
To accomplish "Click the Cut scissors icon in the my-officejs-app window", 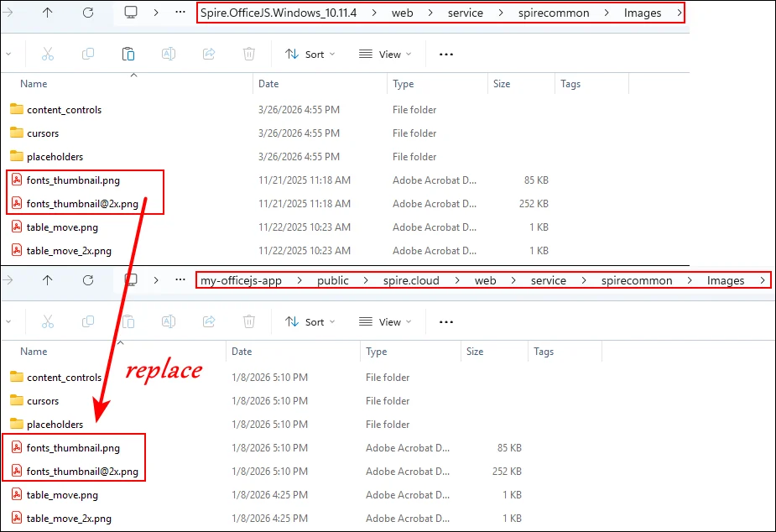I will [x=48, y=321].
